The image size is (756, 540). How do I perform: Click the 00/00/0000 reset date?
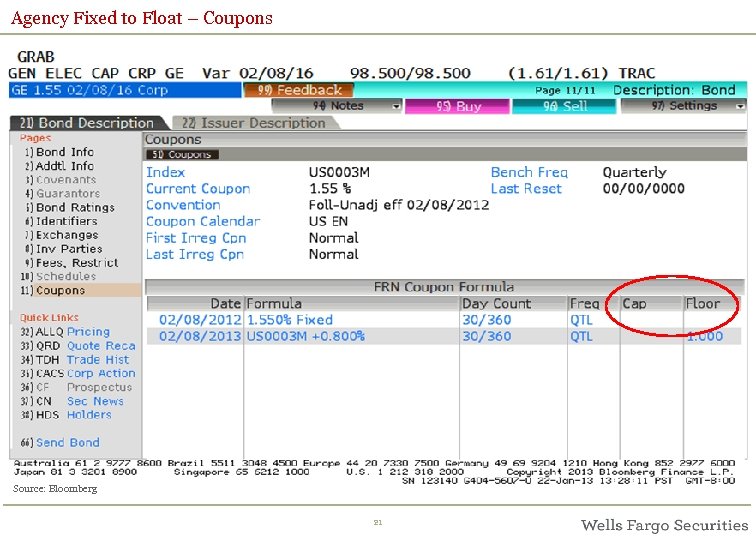[x=644, y=189]
